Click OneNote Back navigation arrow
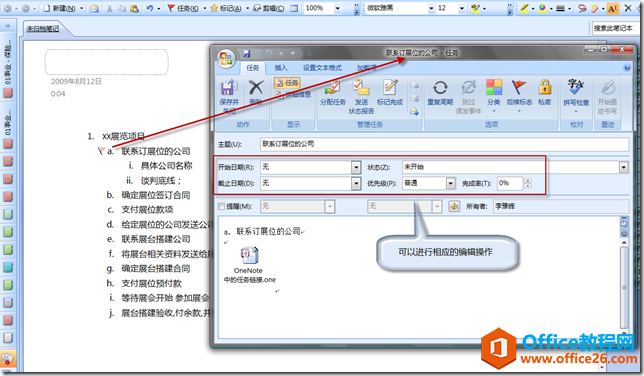Viewport: 644px width, 376px height. [x=7, y=8]
